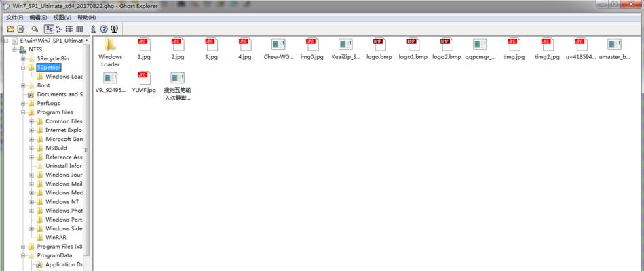The height and width of the screenshot is (271, 644).
Task: Select the logo1.bmp file icon
Action: pos(413,44)
